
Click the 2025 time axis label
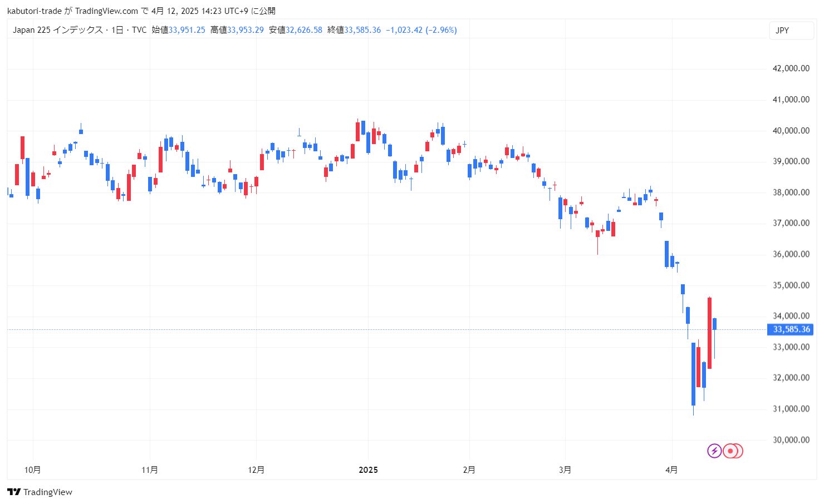pos(368,470)
